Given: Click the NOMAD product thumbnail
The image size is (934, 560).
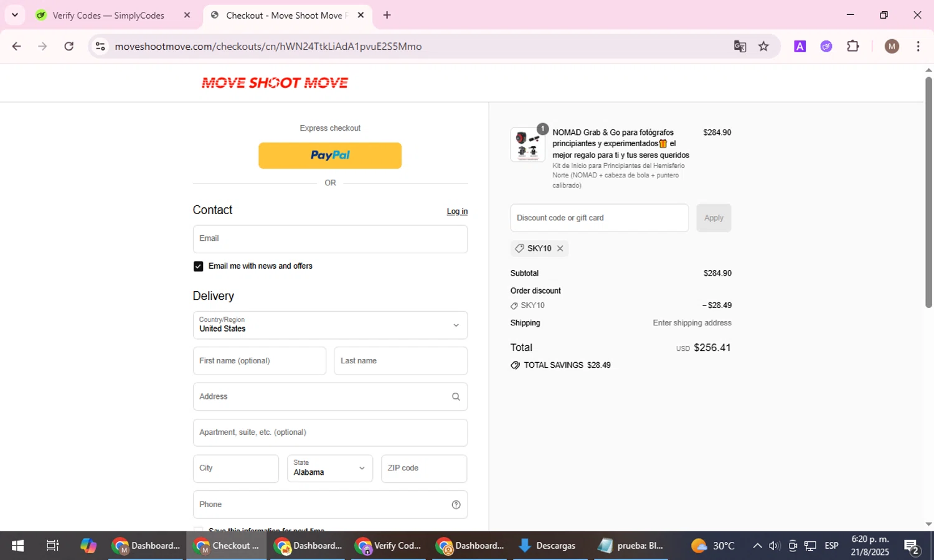Looking at the screenshot, I should tap(527, 144).
